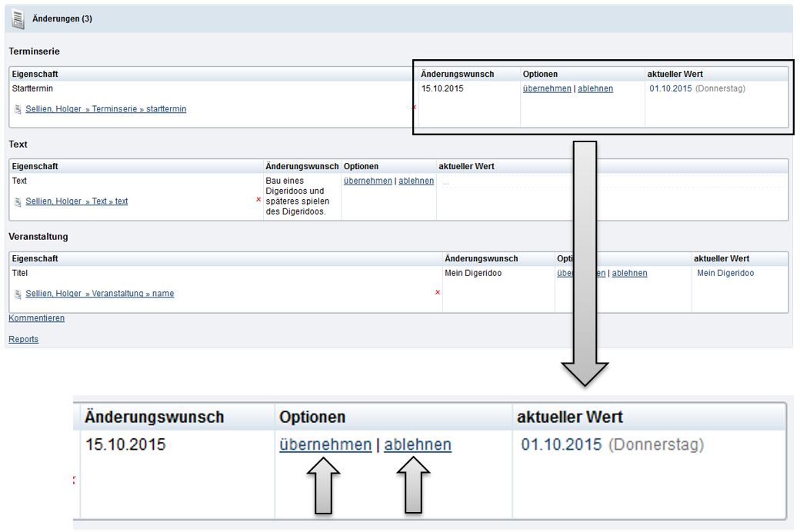Click the red x in the Titel row
This screenshot has width=800, height=532.
click(438, 292)
